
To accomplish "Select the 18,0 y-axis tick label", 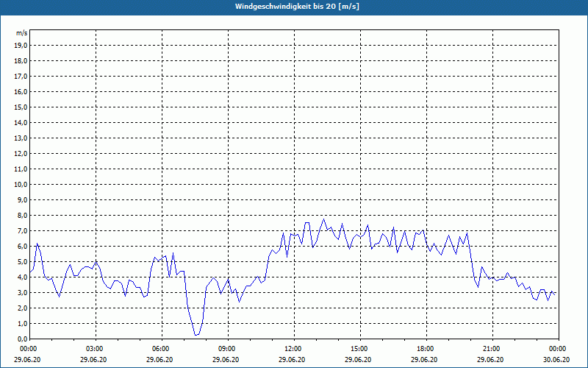I will (21, 61).
